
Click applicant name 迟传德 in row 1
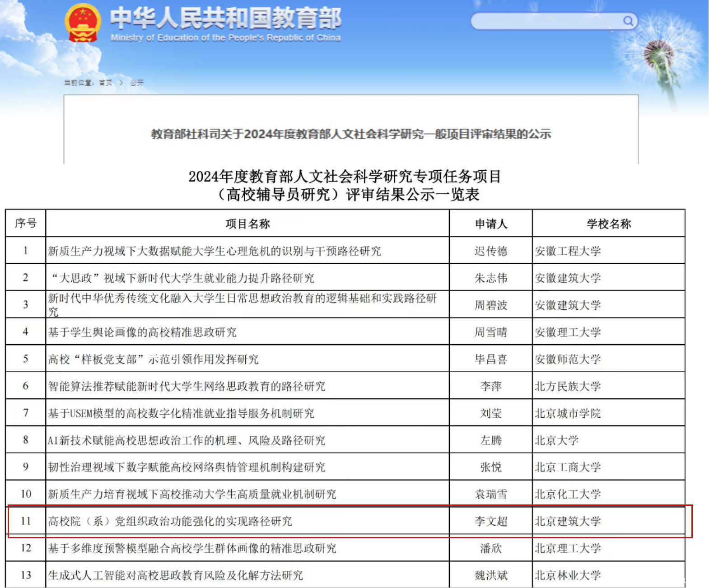(491, 251)
